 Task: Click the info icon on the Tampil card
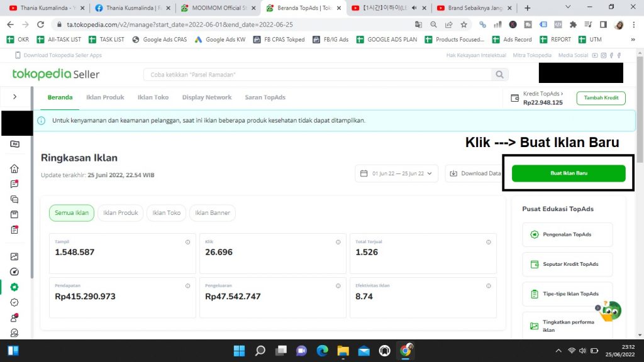point(187,242)
